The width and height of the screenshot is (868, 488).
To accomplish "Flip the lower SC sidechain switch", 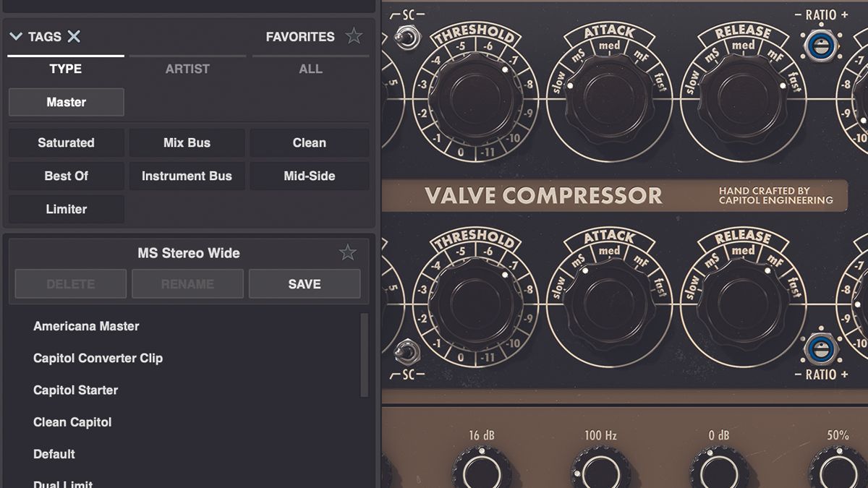I will [407, 354].
